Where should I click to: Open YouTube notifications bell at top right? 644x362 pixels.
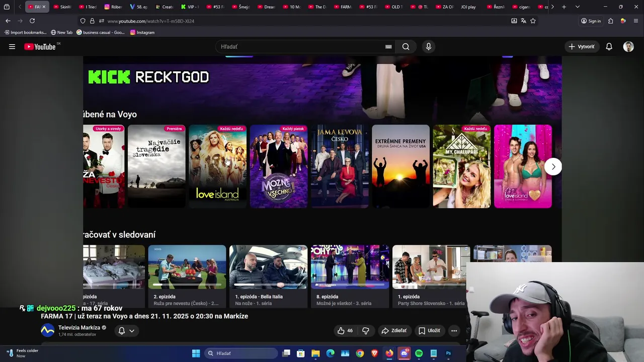(x=609, y=47)
